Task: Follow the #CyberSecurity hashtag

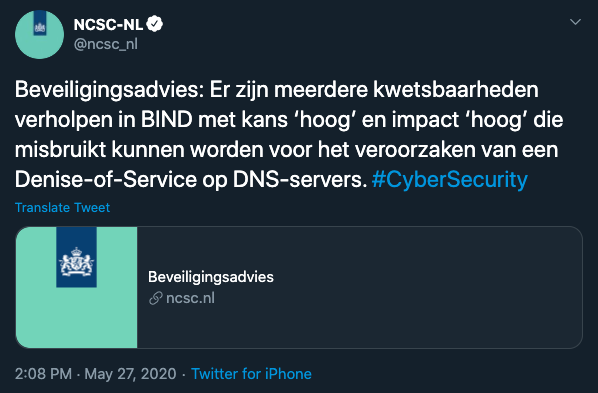Action: (450, 180)
